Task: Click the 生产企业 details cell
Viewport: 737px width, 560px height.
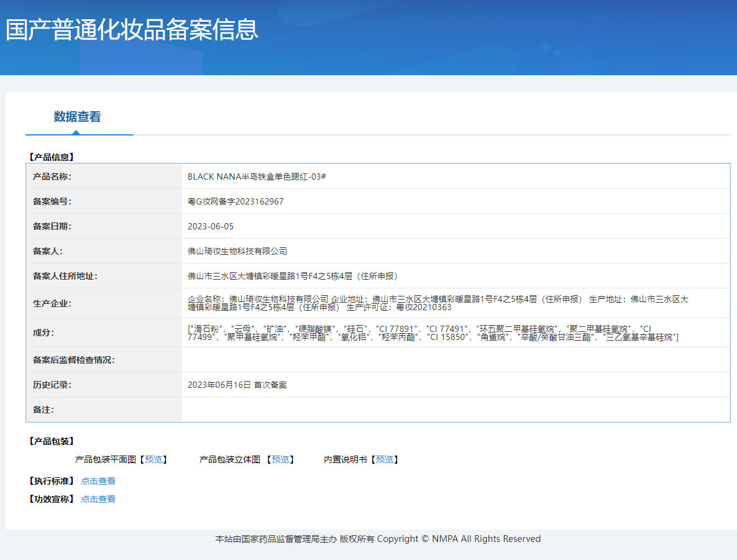Action: click(437, 303)
